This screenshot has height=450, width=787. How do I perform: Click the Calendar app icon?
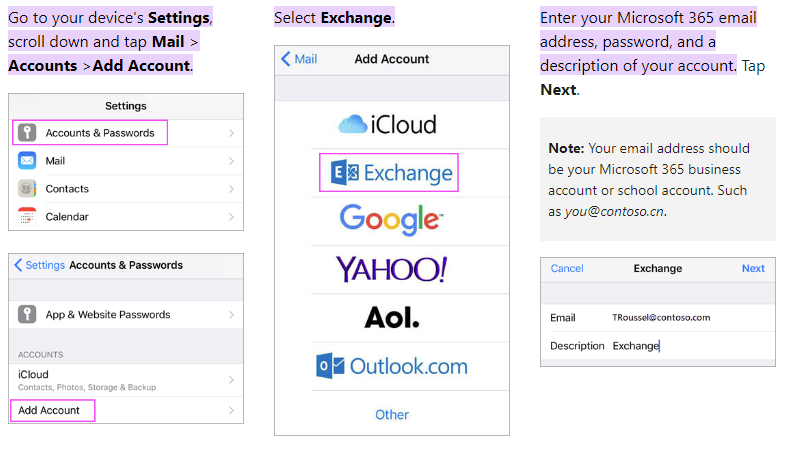click(x=27, y=216)
